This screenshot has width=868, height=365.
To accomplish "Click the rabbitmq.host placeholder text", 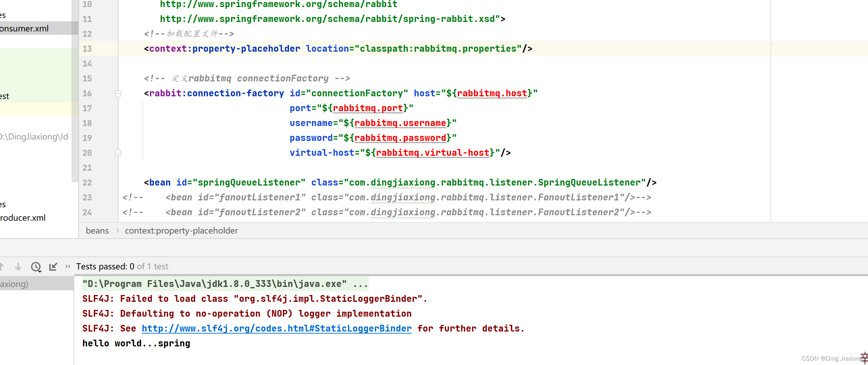I will [492, 93].
